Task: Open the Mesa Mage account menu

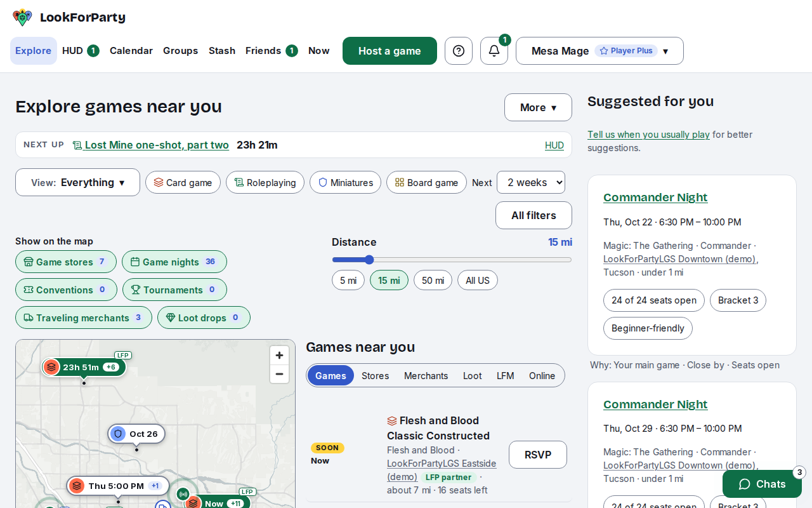Action: [599, 51]
